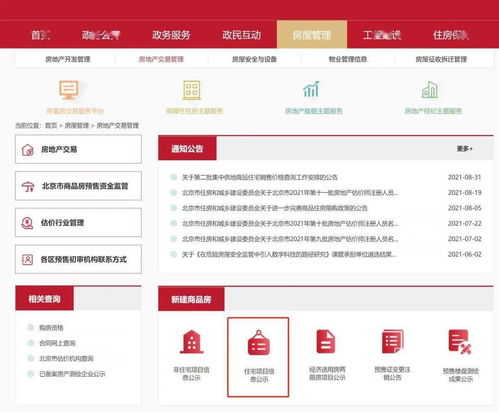Screen dimensions: 499x412
Task: Open the 北京市估价机构查询 link
Action: point(66,358)
